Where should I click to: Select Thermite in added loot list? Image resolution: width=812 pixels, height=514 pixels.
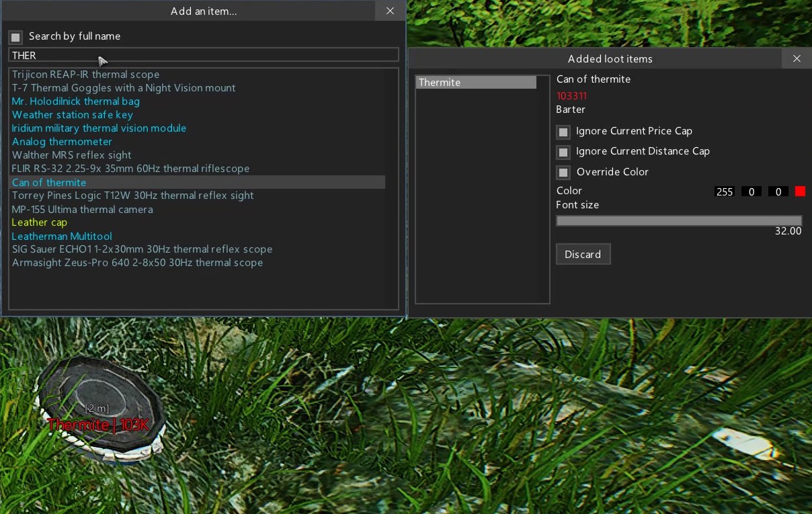[476, 83]
